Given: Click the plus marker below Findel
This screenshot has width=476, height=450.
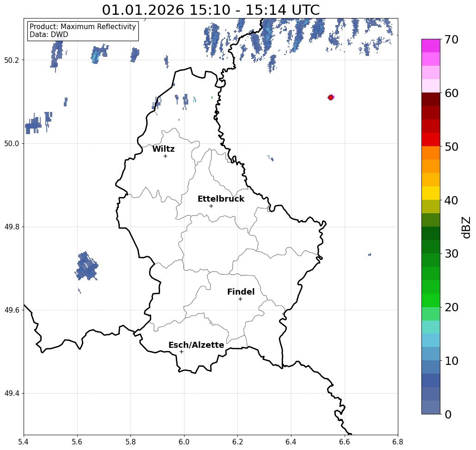Looking at the screenshot, I should [x=240, y=299].
